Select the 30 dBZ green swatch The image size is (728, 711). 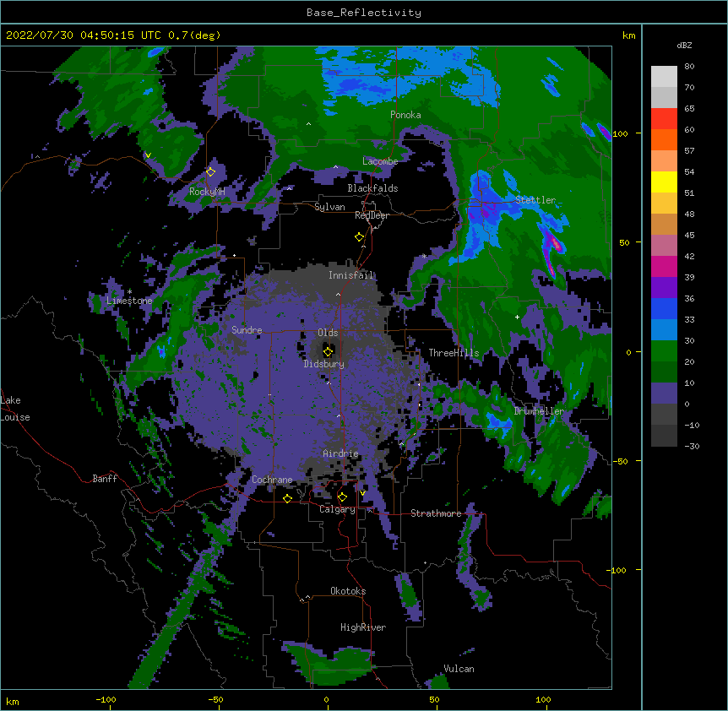click(x=664, y=351)
